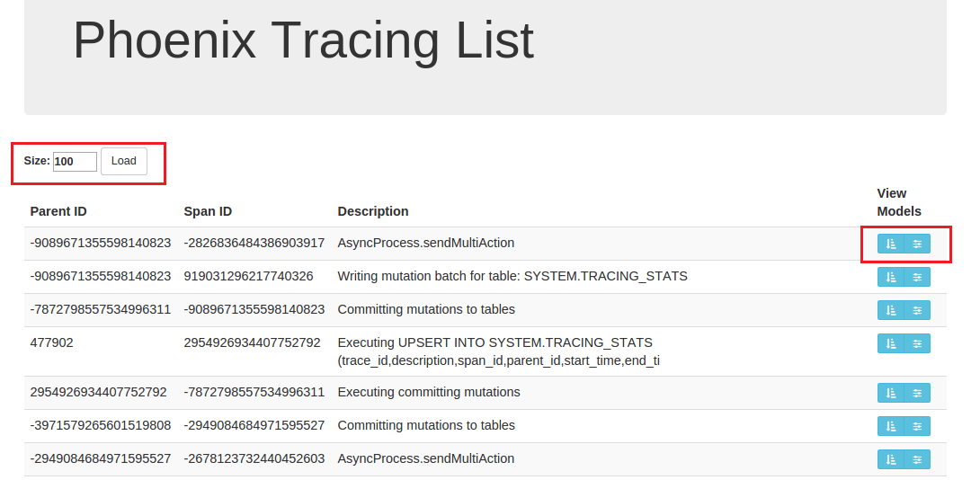
Task: Open sliders view for Executing UPSERT row
Action: (917, 343)
